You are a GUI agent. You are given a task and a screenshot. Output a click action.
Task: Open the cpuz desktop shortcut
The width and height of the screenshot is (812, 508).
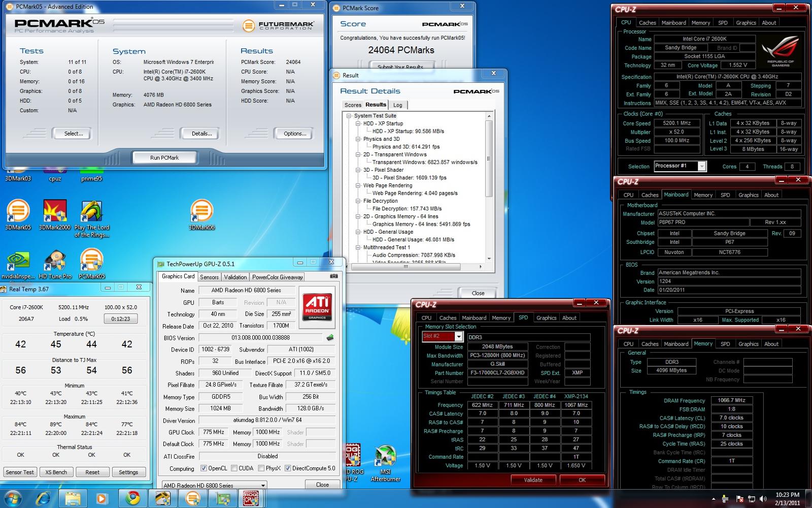click(55, 175)
